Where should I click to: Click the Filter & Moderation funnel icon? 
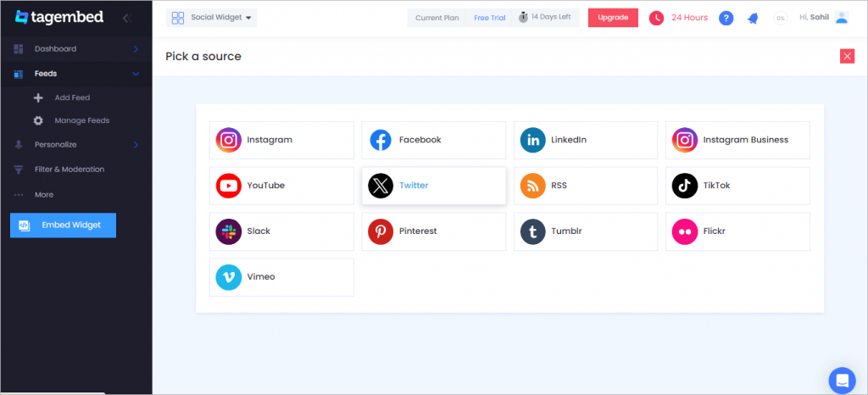coord(19,170)
